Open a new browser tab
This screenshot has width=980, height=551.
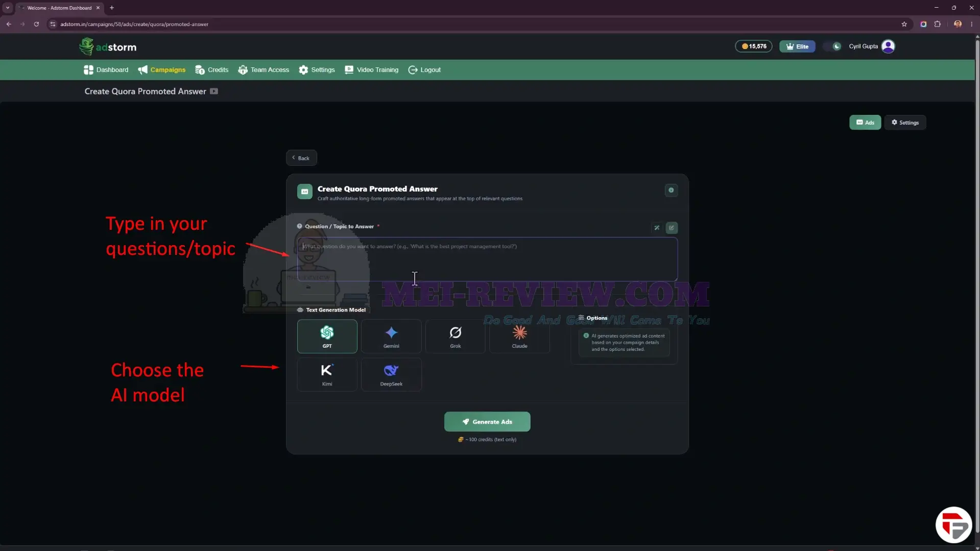(112, 8)
